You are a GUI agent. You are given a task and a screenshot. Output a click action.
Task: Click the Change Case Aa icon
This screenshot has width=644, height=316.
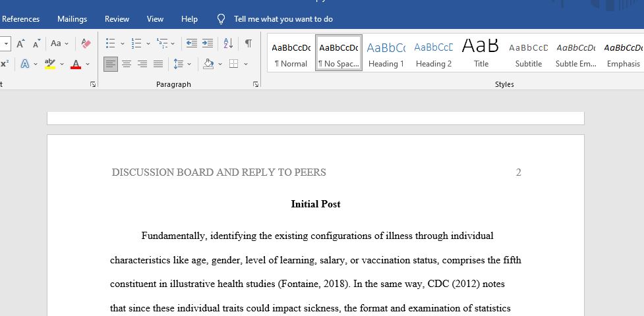[56, 43]
